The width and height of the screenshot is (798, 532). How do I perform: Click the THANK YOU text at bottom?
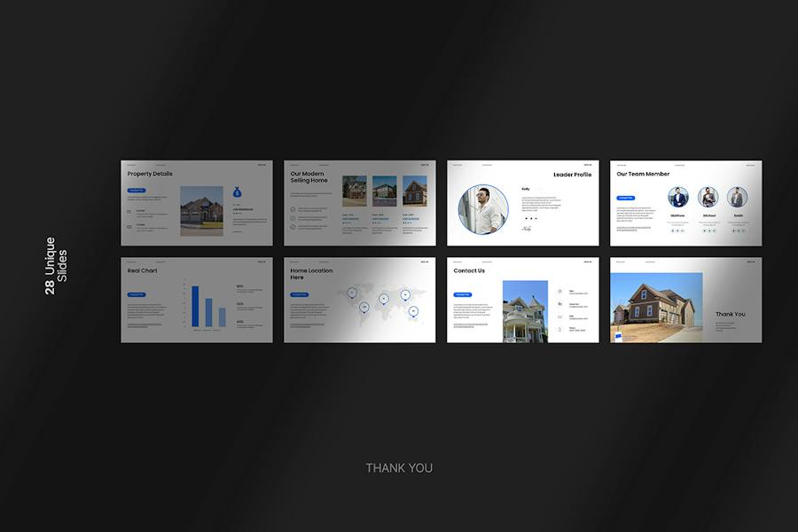(400, 468)
